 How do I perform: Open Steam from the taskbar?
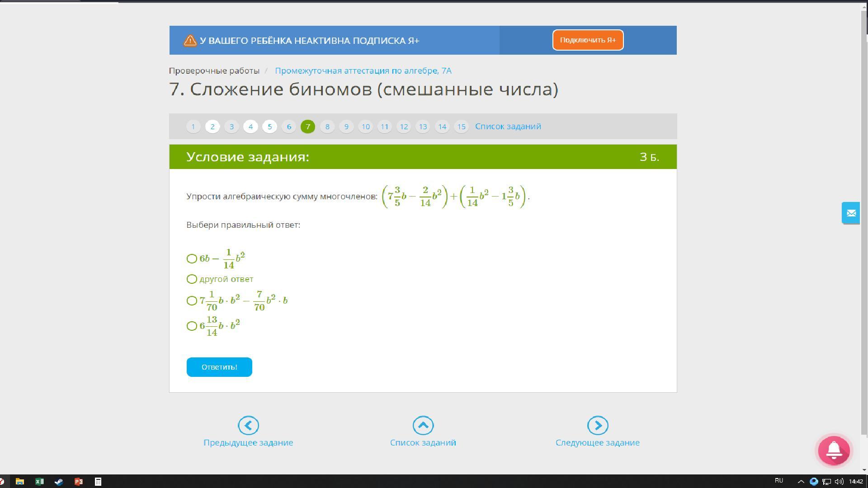59,481
